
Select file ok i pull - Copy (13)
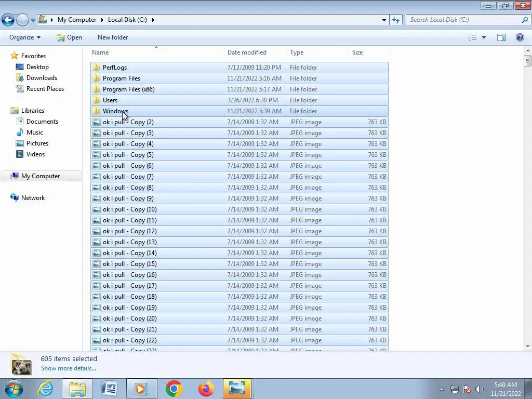click(240, 242)
